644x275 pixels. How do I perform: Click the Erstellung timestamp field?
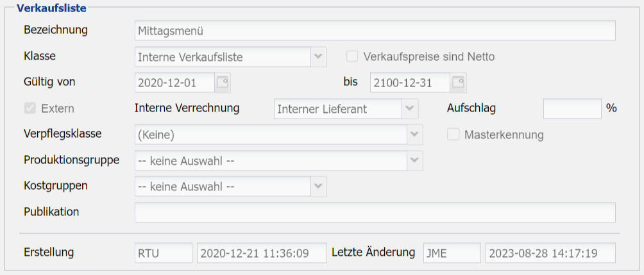pyautogui.click(x=262, y=253)
